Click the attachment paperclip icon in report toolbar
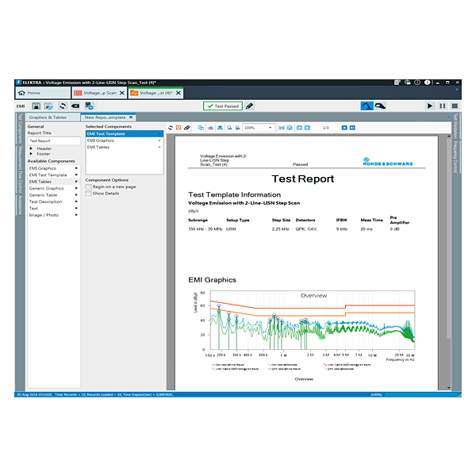This screenshot has height=476, width=476. point(187,127)
